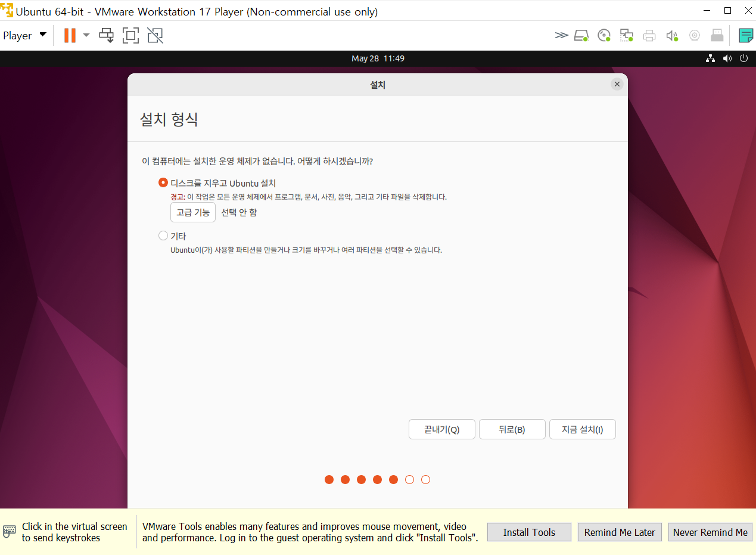756x555 pixels.
Task: Open the Player menu
Action: pos(24,35)
